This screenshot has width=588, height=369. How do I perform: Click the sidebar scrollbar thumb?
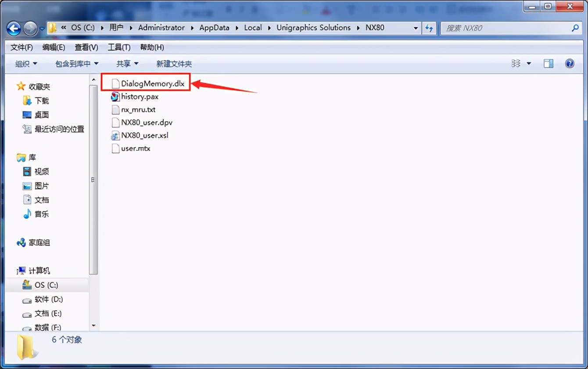pyautogui.click(x=93, y=179)
